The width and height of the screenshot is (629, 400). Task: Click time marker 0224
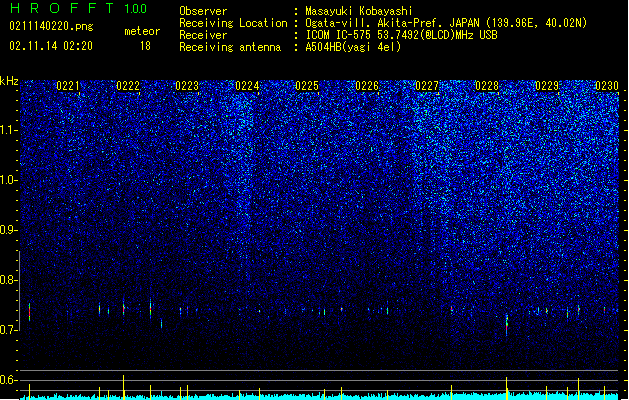tap(247, 86)
